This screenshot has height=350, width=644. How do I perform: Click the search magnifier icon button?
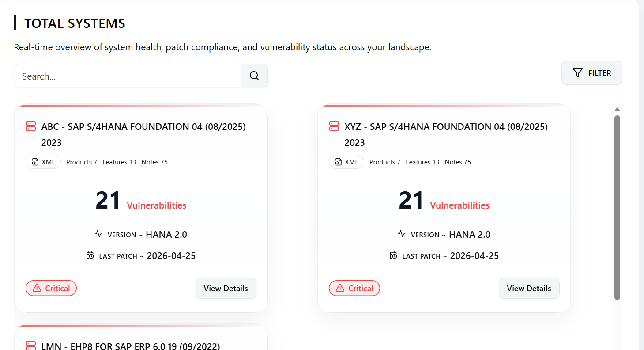254,76
